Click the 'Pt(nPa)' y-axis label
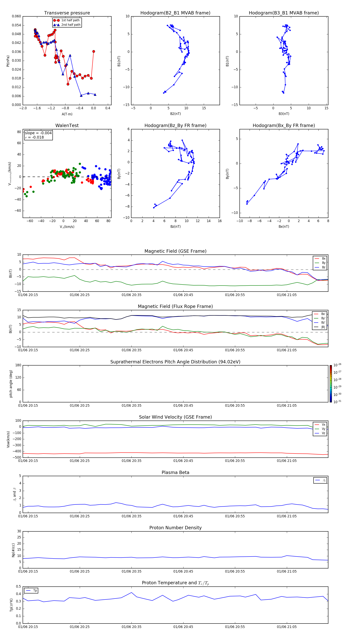351x644 pixels. point(8,61)
